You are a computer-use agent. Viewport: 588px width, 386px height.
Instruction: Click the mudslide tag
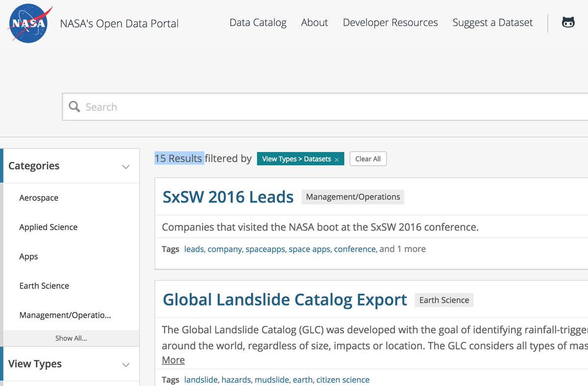[272, 380]
